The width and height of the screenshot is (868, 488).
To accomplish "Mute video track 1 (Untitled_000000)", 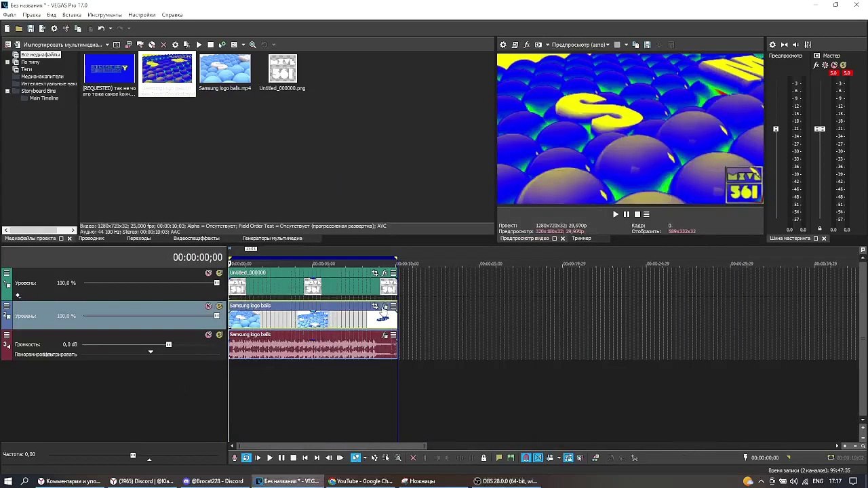I will click(208, 273).
